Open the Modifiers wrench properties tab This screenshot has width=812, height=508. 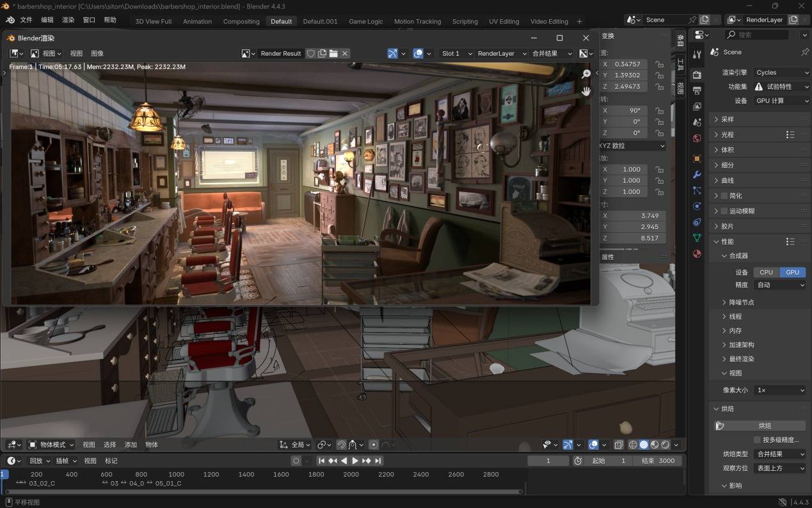697,175
